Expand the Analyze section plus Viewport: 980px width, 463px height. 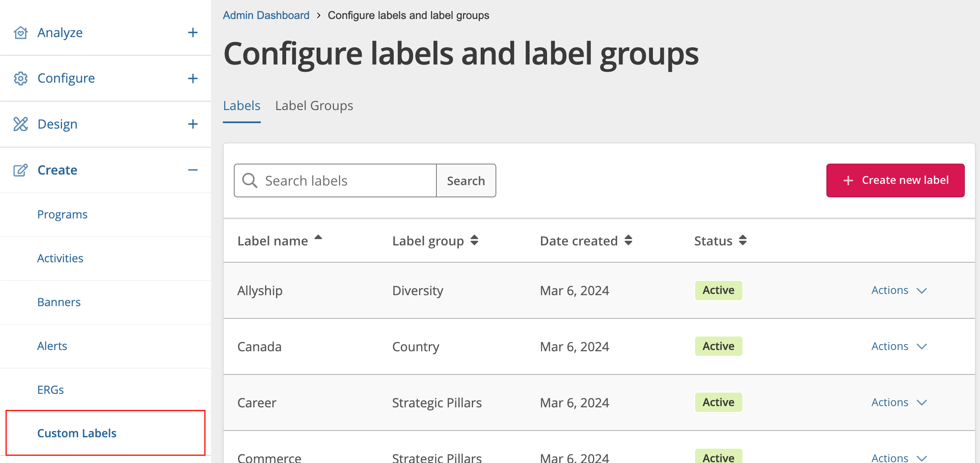[193, 32]
